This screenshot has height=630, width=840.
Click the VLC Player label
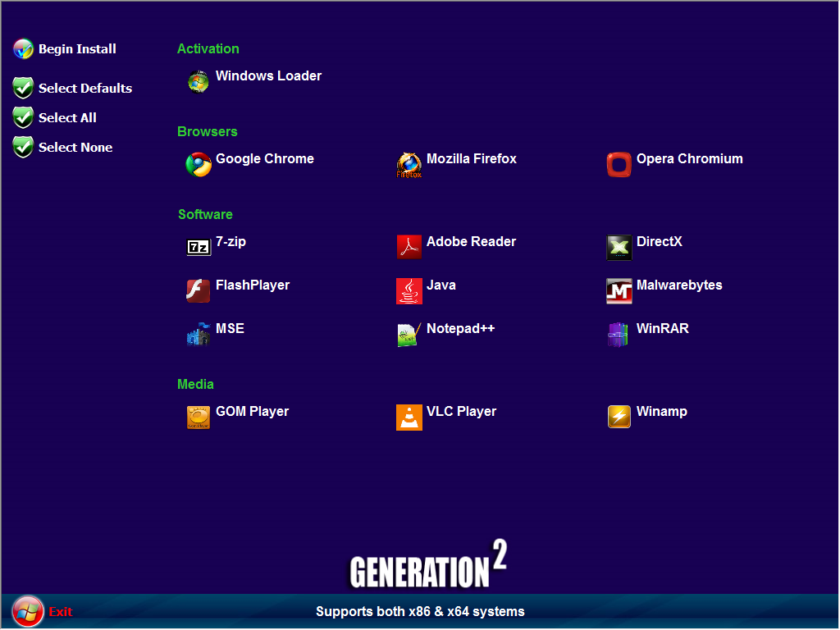point(461,412)
